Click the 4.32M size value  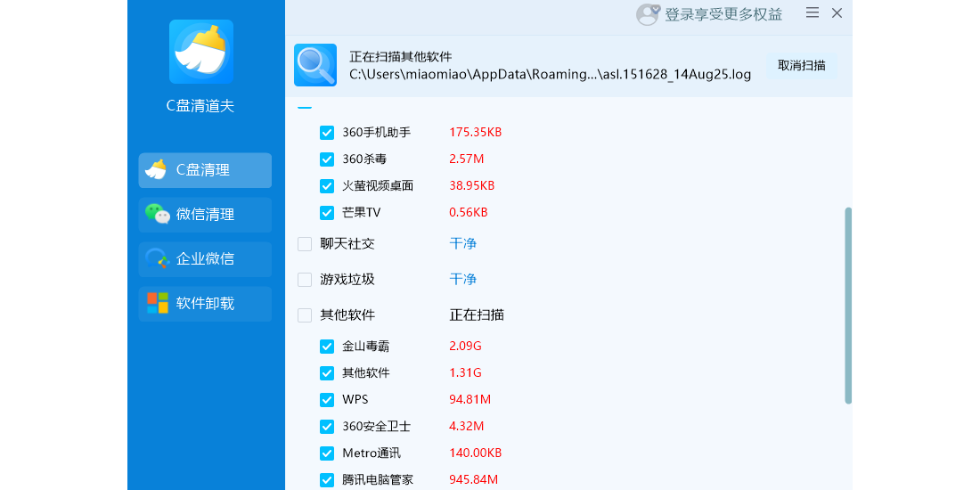(467, 427)
